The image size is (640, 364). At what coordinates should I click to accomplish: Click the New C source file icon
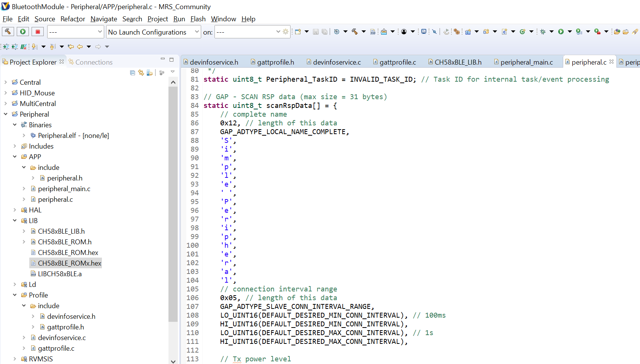(504, 32)
